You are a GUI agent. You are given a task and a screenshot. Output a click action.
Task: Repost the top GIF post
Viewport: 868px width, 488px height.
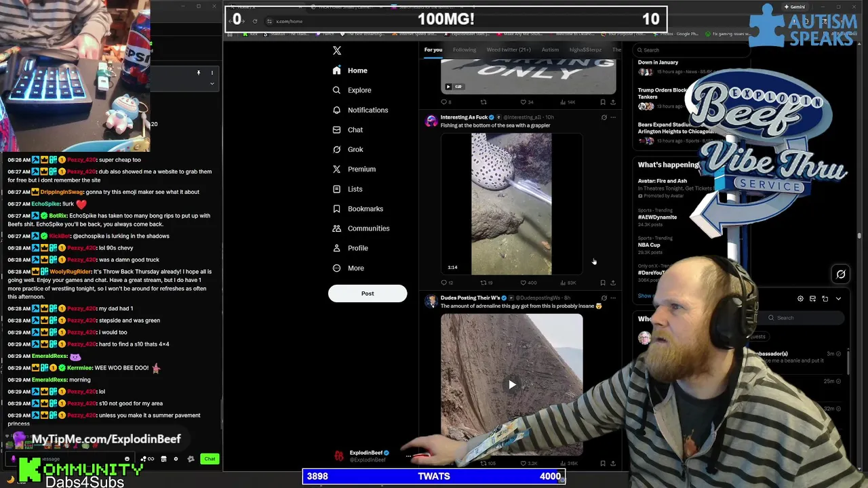(484, 102)
